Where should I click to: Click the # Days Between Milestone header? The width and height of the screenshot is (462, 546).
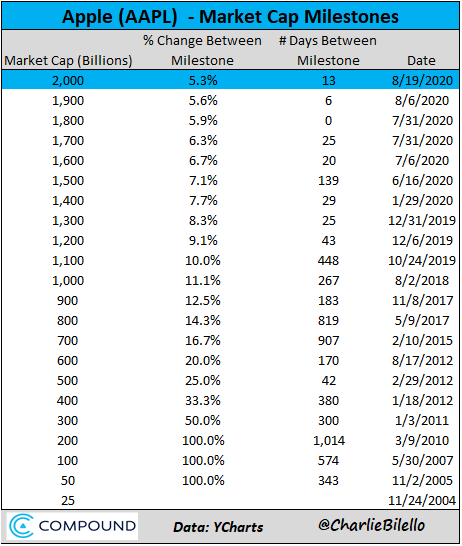(328, 50)
